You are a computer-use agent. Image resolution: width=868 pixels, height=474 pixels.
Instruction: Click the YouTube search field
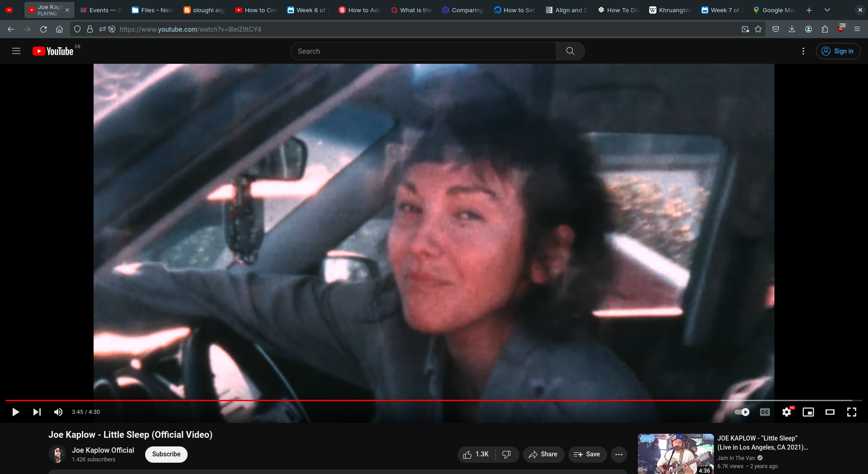(x=423, y=51)
